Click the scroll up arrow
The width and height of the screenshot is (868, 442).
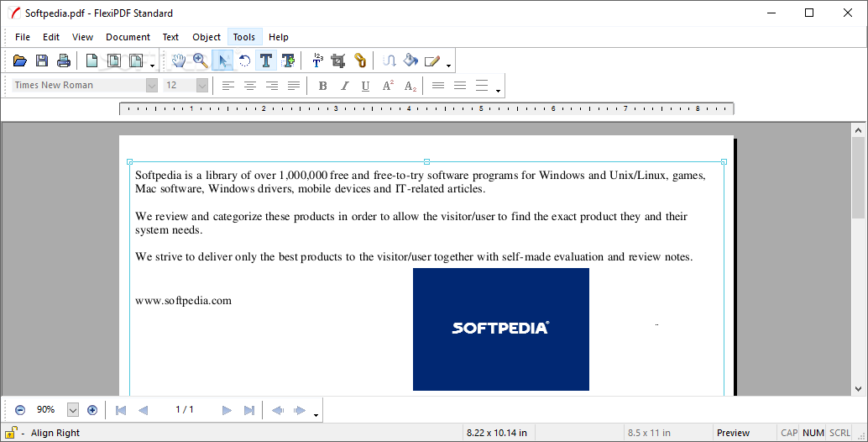click(859, 131)
